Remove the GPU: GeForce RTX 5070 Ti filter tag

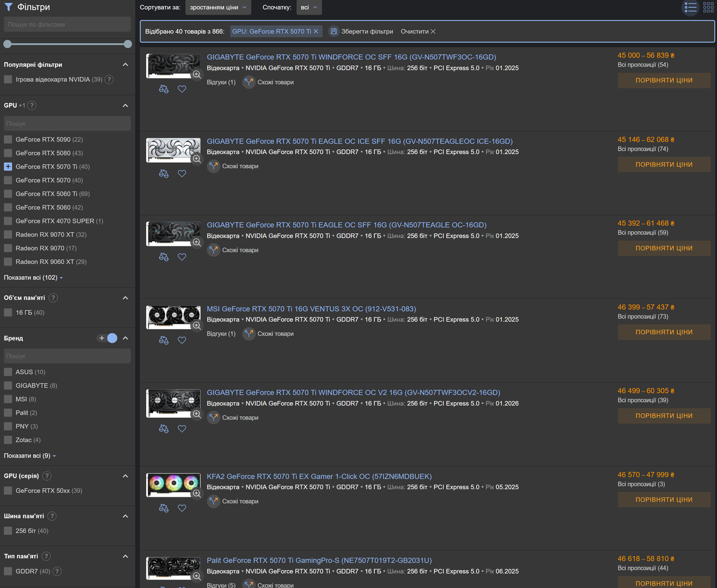coord(316,31)
